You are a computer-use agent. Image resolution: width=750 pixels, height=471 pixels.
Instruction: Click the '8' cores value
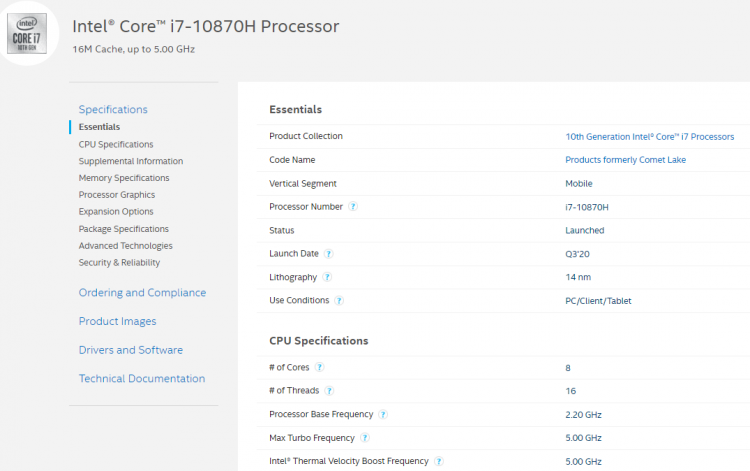pyautogui.click(x=568, y=368)
